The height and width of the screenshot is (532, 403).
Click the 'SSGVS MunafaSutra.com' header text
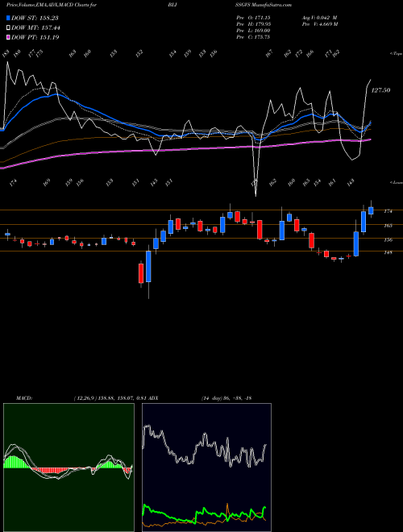click(x=264, y=5)
